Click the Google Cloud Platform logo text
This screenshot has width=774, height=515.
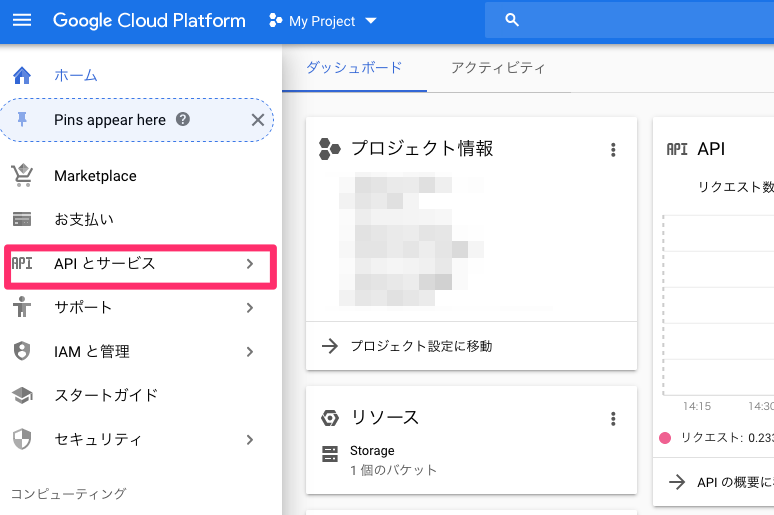tap(149, 21)
